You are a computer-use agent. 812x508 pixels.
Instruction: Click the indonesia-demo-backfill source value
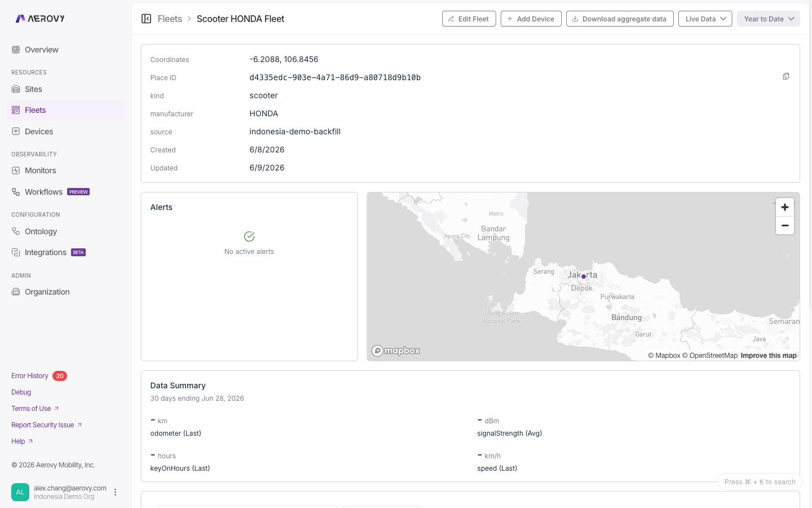click(x=295, y=132)
